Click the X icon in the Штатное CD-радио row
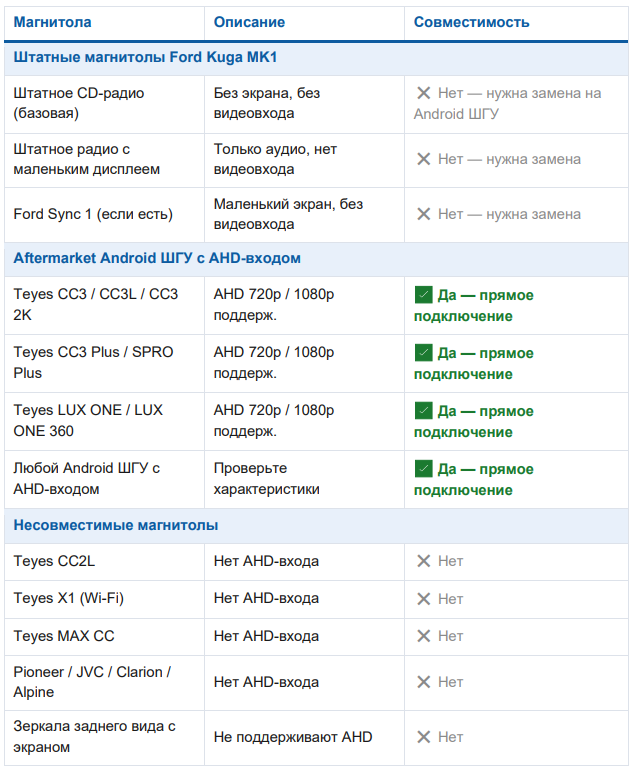Screen dimensions: 635x771 pyautogui.click(x=423, y=93)
